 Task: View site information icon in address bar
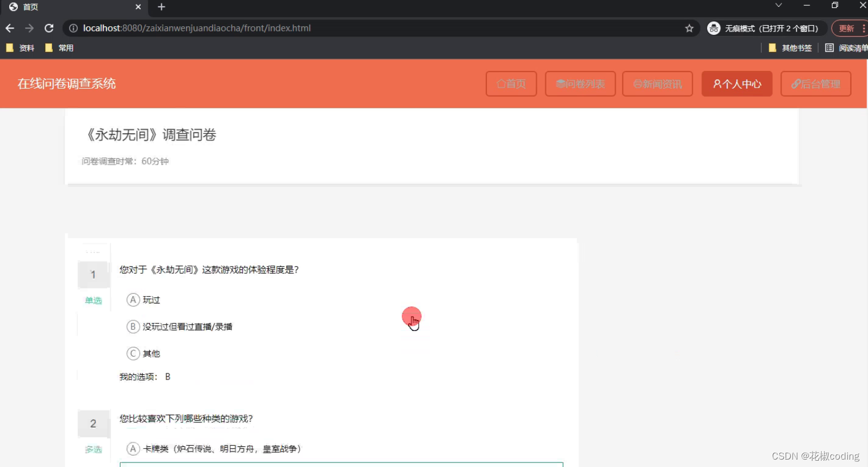click(x=73, y=28)
